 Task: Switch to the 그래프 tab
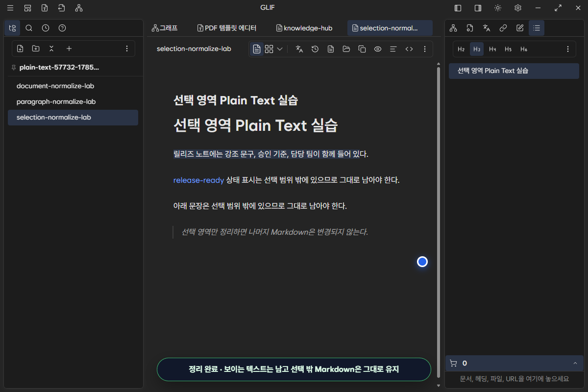pyautogui.click(x=165, y=28)
